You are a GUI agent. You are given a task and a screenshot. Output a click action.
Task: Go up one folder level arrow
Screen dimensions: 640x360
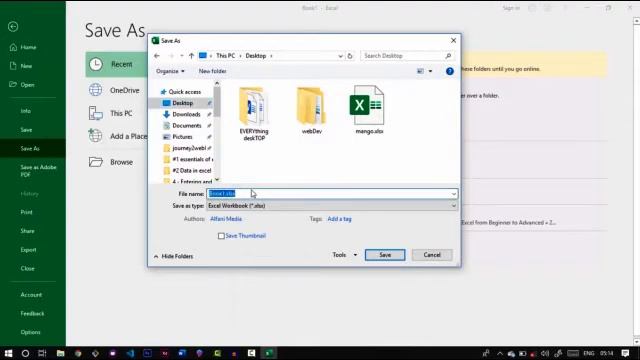coord(191,56)
